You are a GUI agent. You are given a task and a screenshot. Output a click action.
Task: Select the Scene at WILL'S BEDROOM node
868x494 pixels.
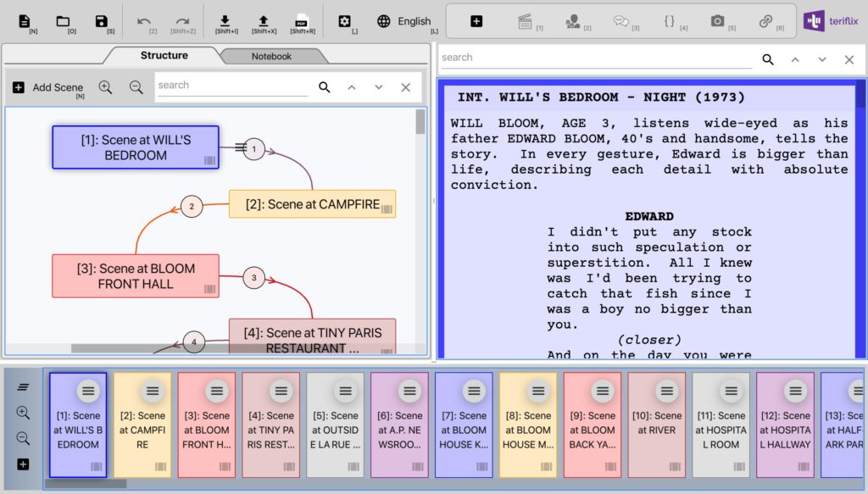[x=136, y=147]
